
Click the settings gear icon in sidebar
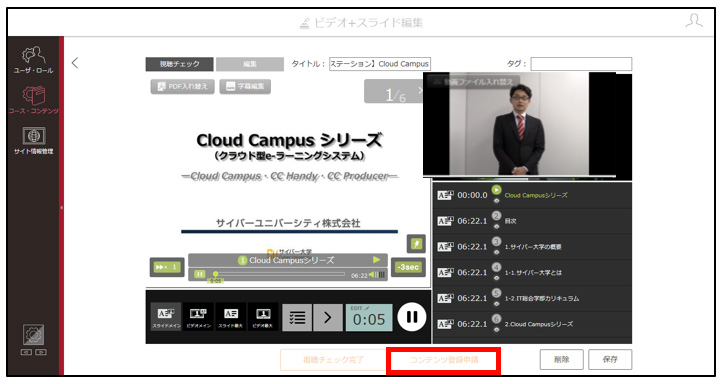click(x=34, y=335)
